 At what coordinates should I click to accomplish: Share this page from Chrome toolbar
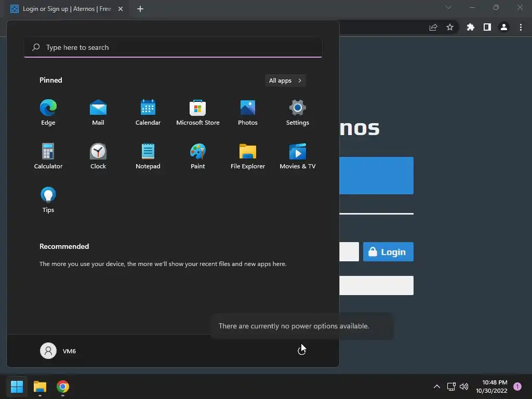click(x=433, y=27)
